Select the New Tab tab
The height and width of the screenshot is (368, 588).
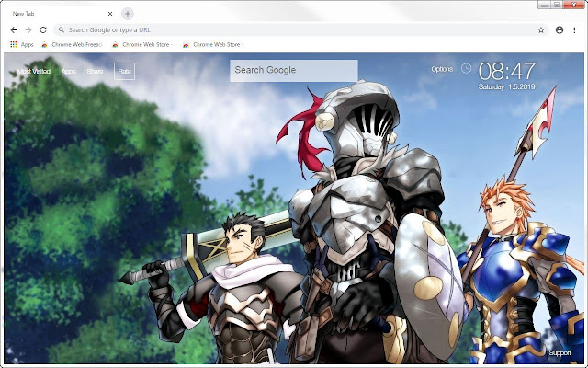point(60,14)
